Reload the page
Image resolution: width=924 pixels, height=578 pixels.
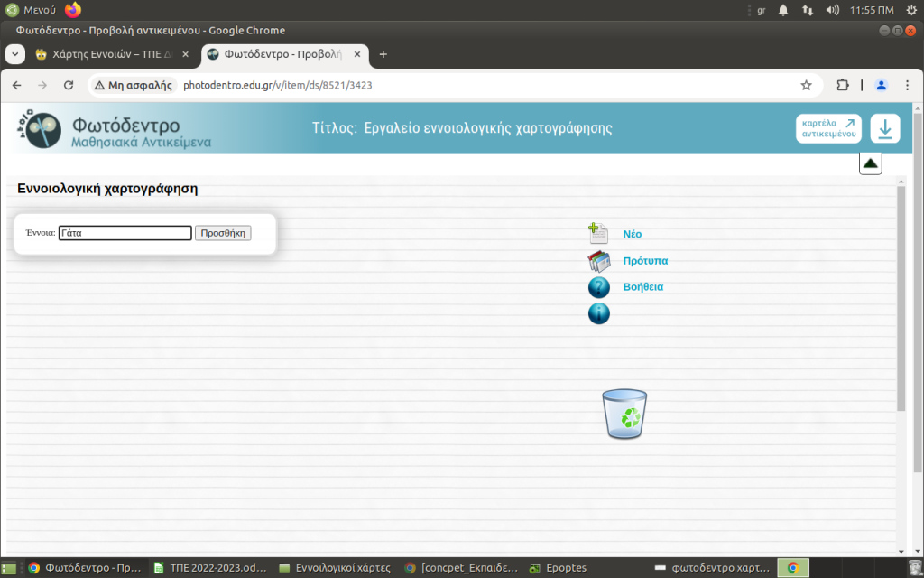(69, 85)
